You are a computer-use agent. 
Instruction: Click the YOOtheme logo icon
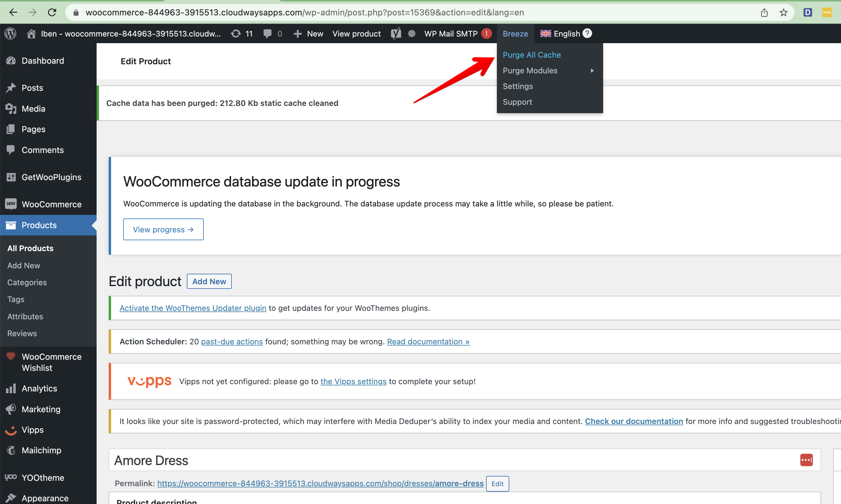(x=11, y=477)
